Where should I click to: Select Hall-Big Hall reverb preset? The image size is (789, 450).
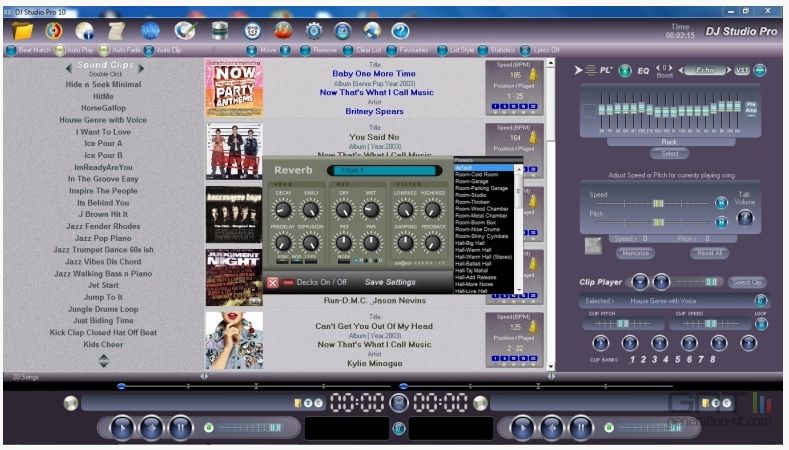pos(469,243)
